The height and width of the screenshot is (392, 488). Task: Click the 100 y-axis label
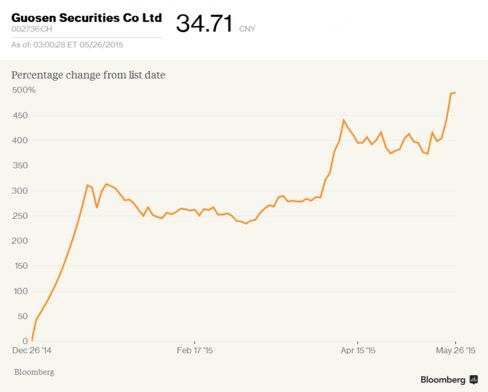pos(20,291)
